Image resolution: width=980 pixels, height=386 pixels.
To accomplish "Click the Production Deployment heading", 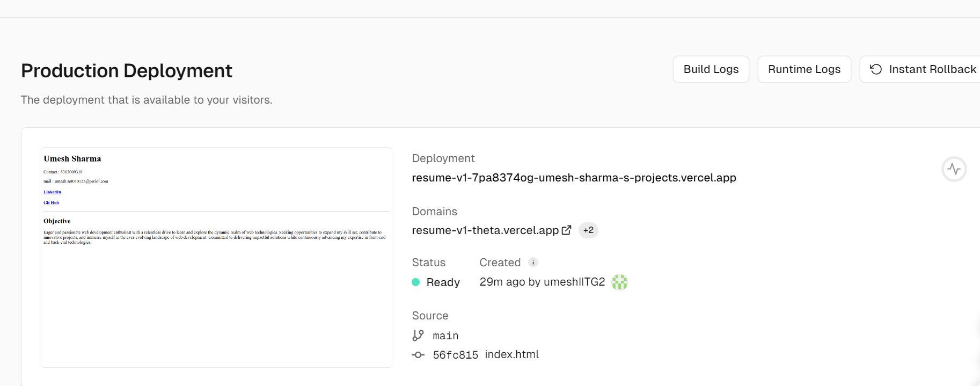I will [x=127, y=71].
